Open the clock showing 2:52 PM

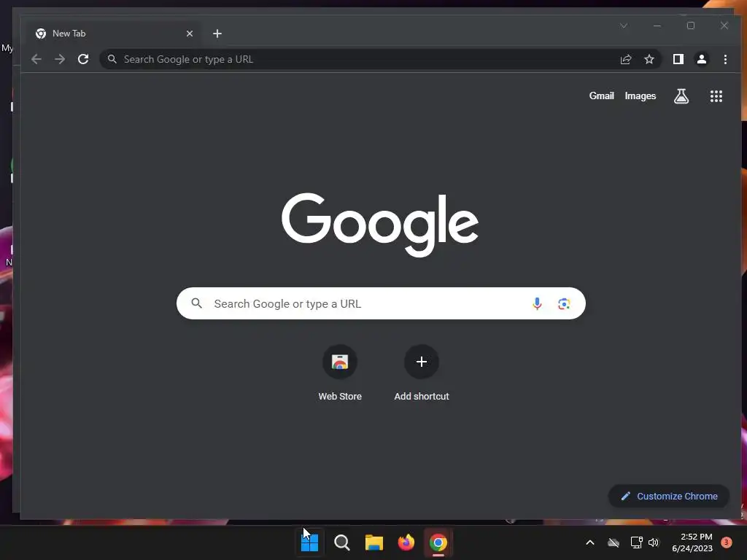692,542
